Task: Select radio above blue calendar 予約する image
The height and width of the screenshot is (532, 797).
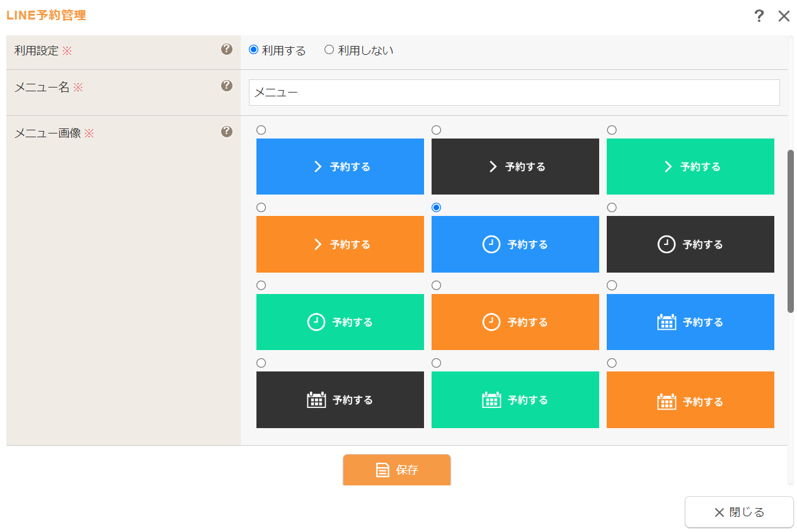Action: pos(612,285)
